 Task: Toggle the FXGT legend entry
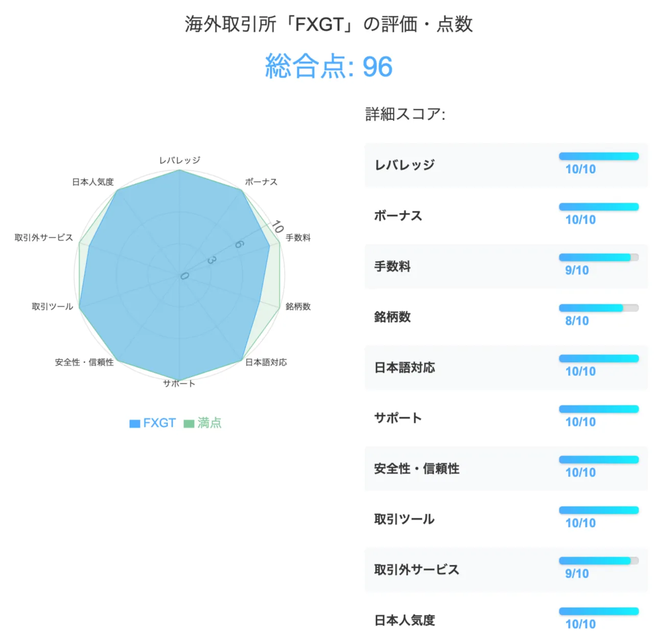(x=153, y=423)
